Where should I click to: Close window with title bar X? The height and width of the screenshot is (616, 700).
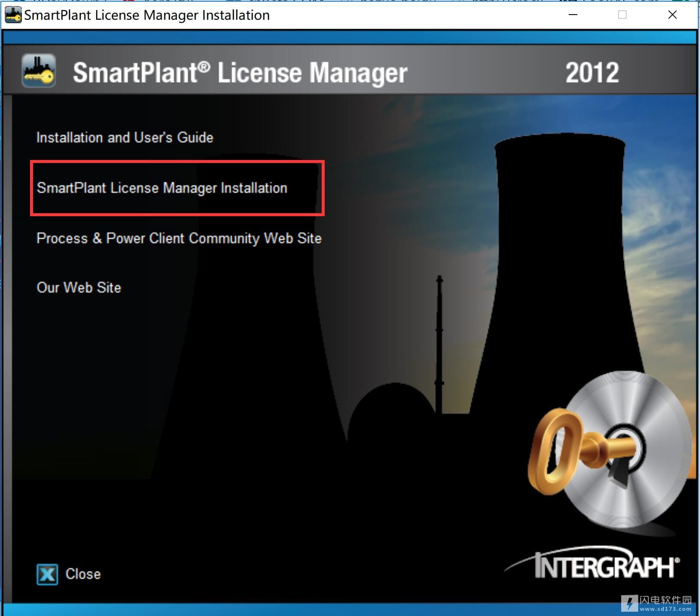pyautogui.click(x=673, y=15)
